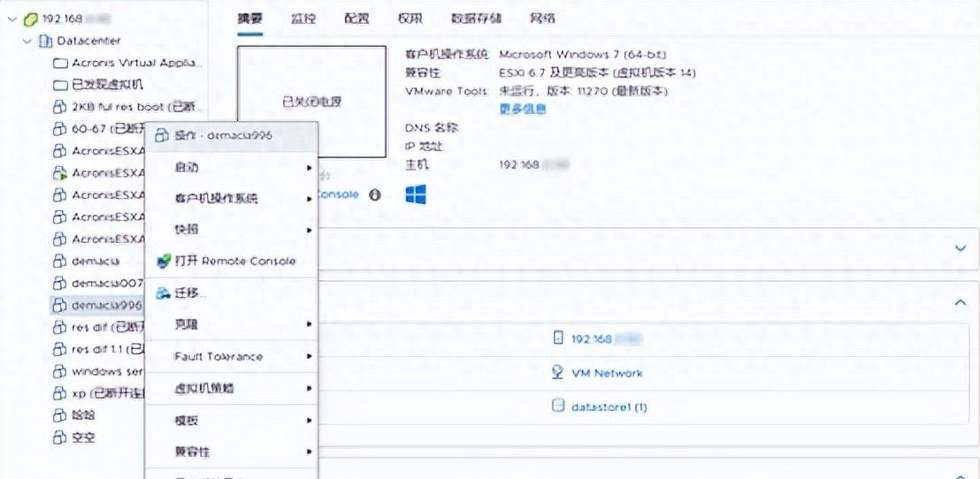
Task: Switch to the 配置 tab
Action: coord(356,18)
